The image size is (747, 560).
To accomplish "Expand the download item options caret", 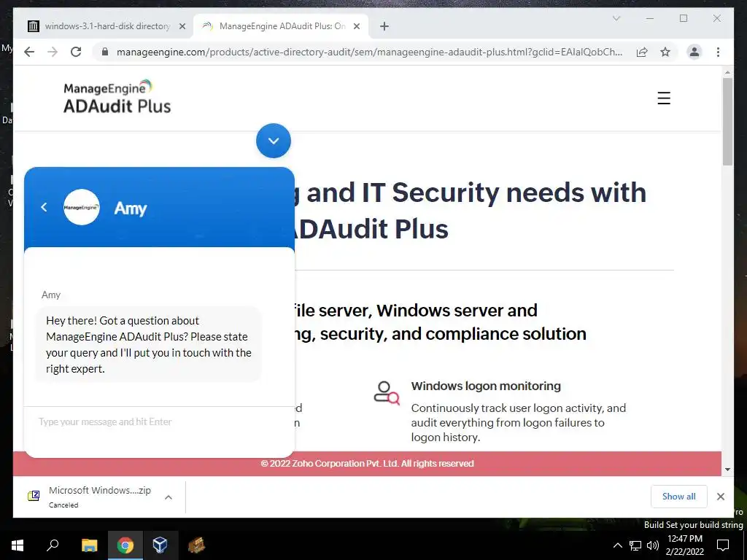I will 169,497.
